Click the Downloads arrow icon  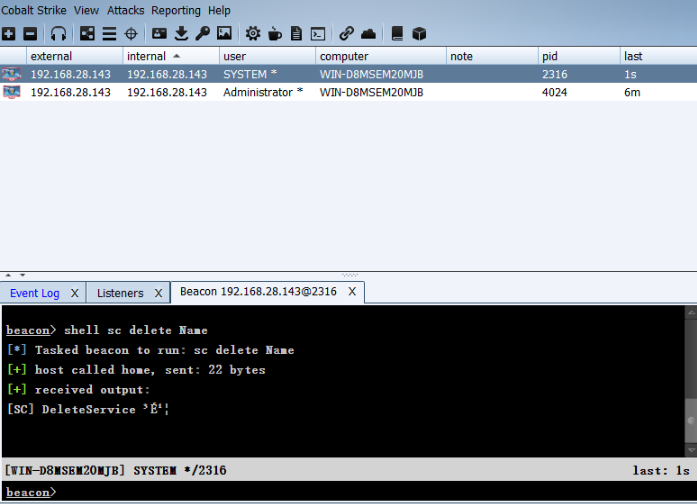(x=181, y=34)
